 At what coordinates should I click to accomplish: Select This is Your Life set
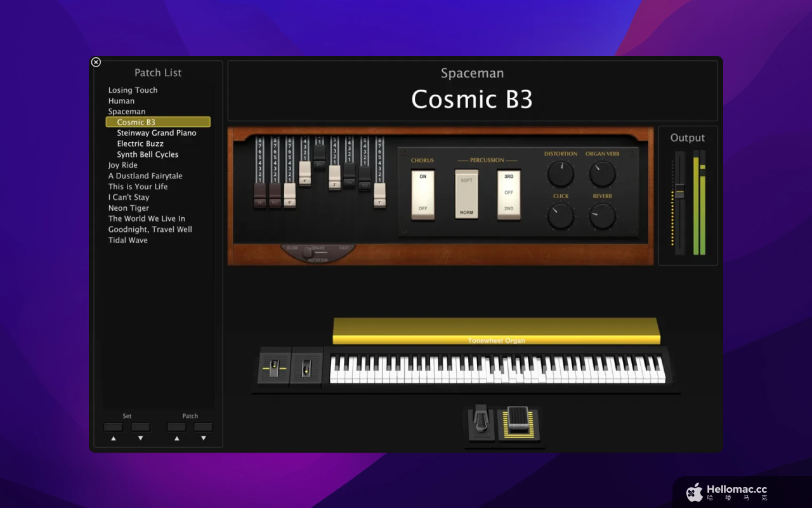(x=138, y=187)
